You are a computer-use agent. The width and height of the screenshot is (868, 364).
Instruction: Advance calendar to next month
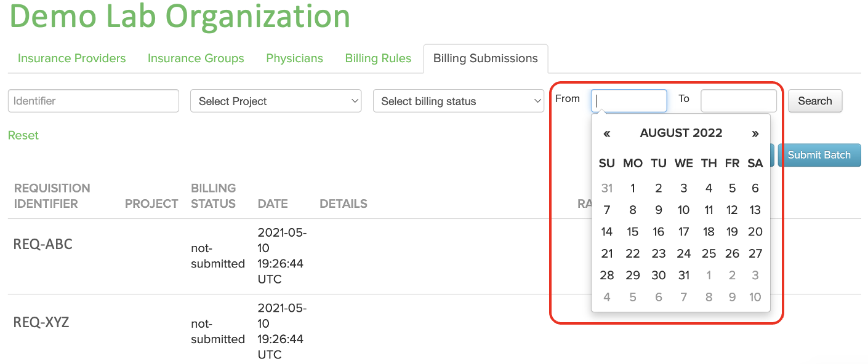click(x=755, y=133)
